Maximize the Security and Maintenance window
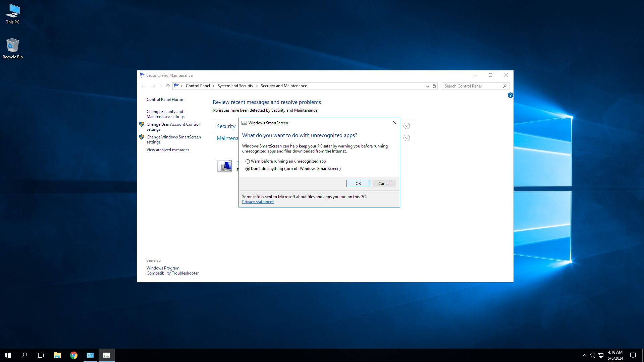This screenshot has height=362, width=644. click(490, 75)
